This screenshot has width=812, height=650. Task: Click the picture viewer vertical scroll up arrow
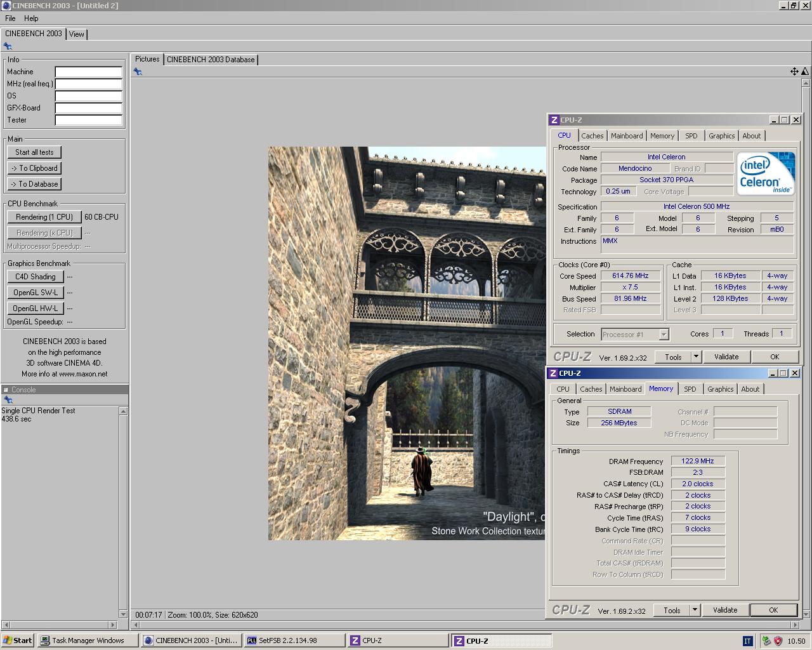[806, 83]
